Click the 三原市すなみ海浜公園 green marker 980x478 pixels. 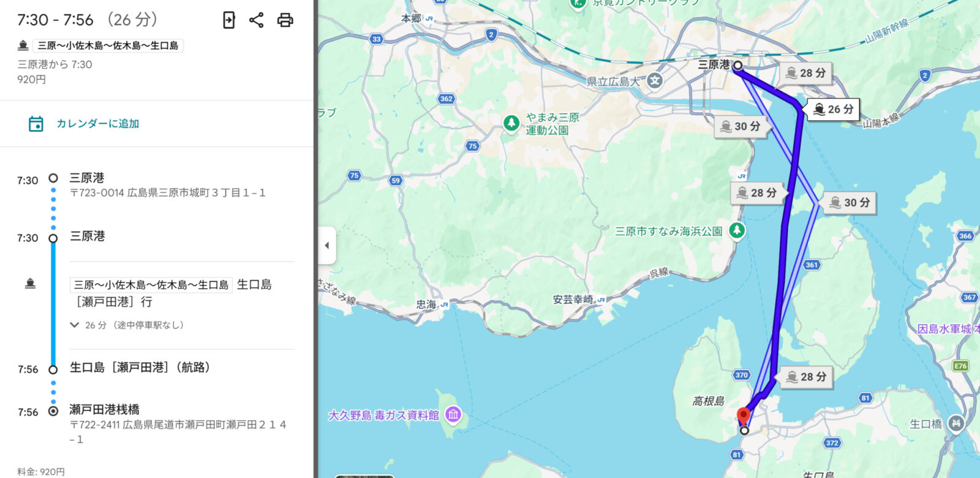pos(737,230)
